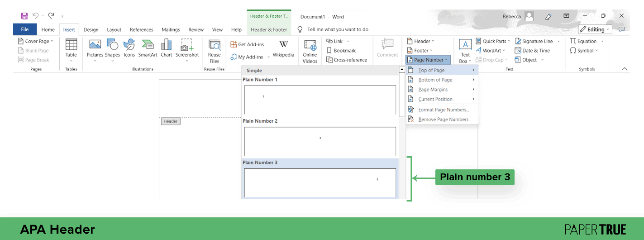Insert a Text Box
Image resolution: width=644 pixels, height=240 pixels.
tap(465, 51)
